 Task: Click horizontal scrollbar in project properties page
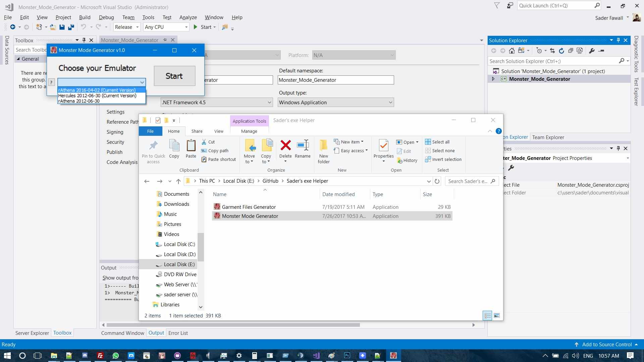coord(233,325)
